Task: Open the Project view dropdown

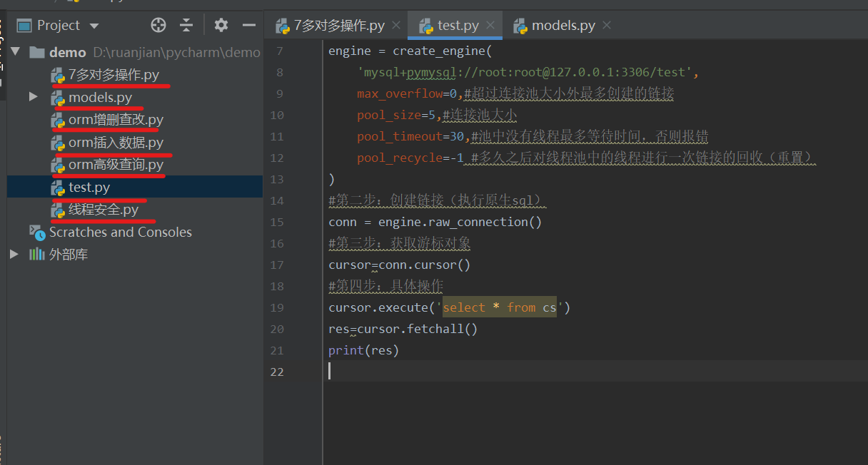Action: [x=94, y=26]
